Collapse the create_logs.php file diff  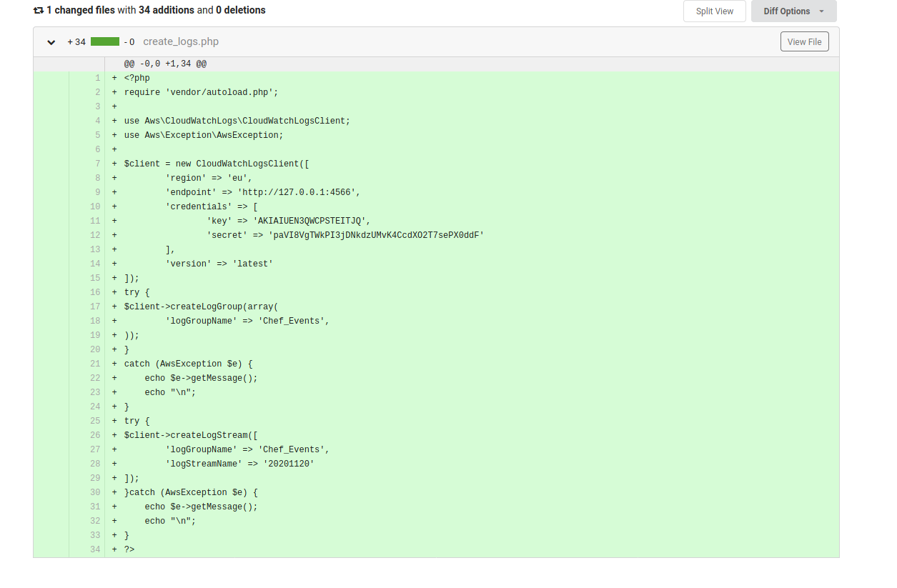pyautogui.click(x=51, y=42)
